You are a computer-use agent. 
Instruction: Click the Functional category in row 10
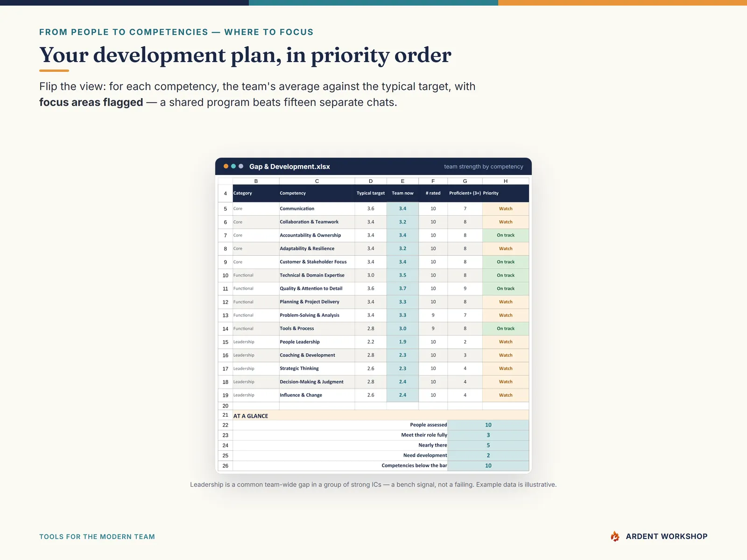(x=256, y=275)
